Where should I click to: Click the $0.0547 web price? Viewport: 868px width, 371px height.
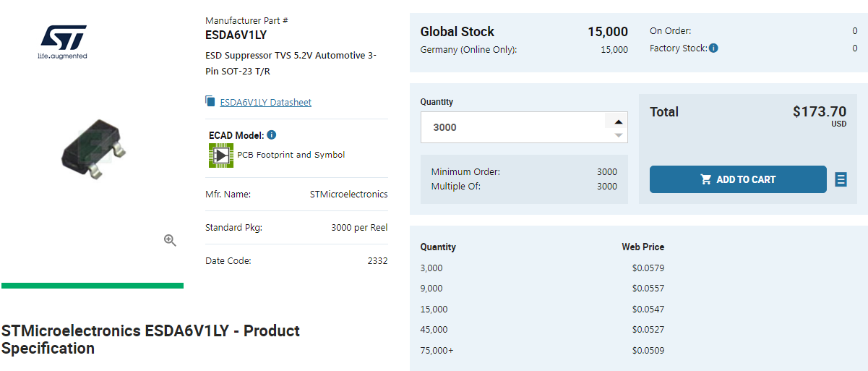pyautogui.click(x=648, y=310)
